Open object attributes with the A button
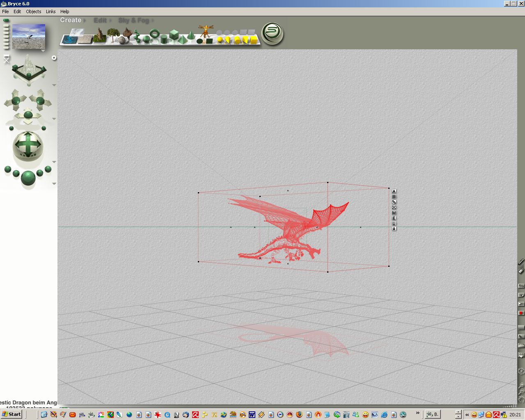 394,191
